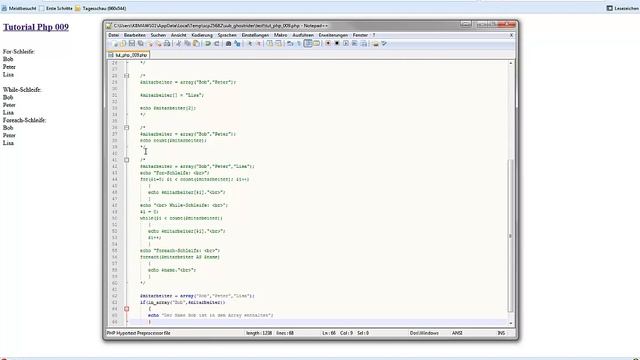Open the Tagesschau bookmark folder
Viewport: 640px width, 360px height.
click(100, 8)
